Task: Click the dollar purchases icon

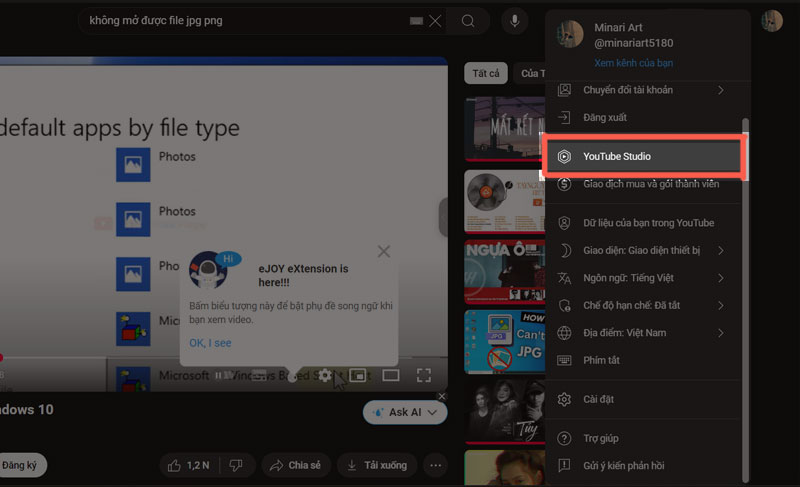Action: tap(564, 184)
